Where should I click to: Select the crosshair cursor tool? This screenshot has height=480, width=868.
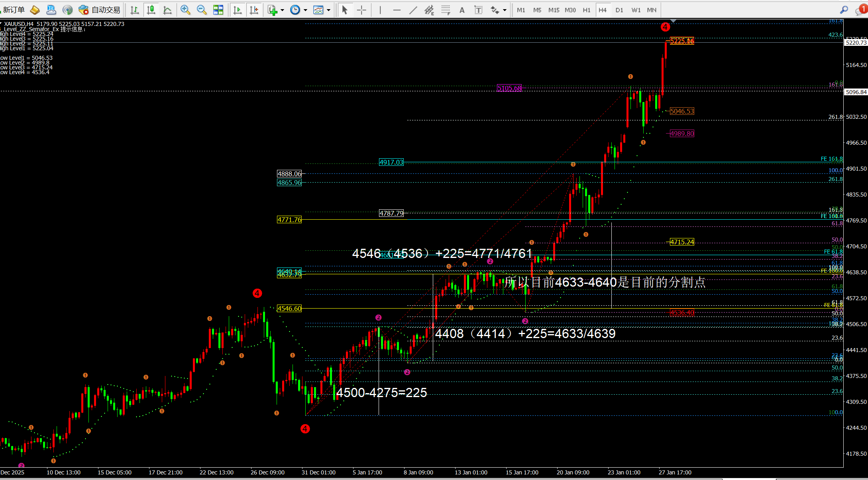(x=361, y=10)
